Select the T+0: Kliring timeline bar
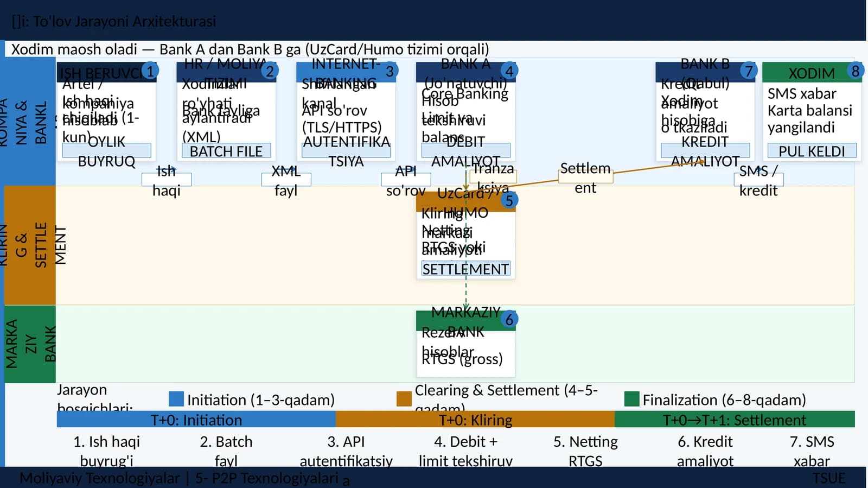The height and width of the screenshot is (488, 868). tap(475, 419)
